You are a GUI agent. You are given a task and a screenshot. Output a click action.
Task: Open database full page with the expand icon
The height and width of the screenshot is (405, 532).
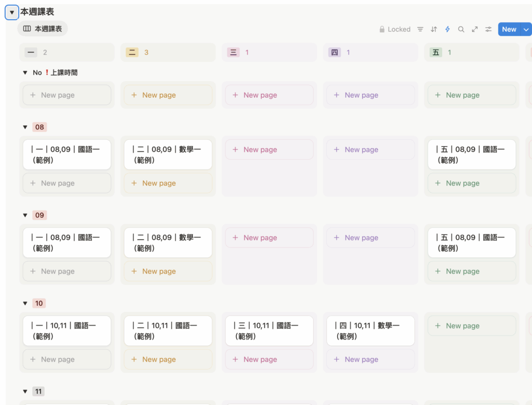click(x=474, y=29)
